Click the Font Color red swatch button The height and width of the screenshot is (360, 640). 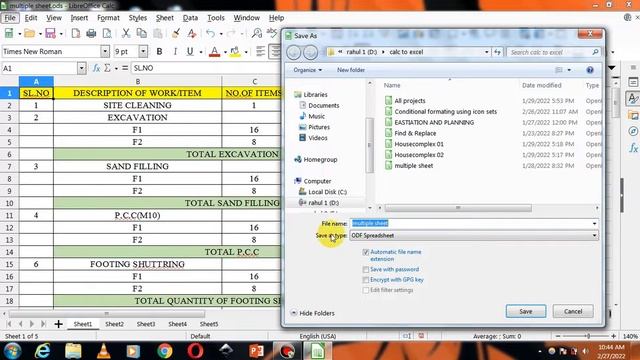click(214, 52)
